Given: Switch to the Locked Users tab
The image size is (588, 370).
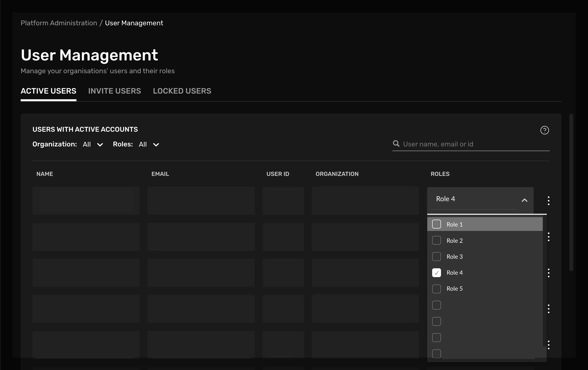Looking at the screenshot, I should 182,91.
